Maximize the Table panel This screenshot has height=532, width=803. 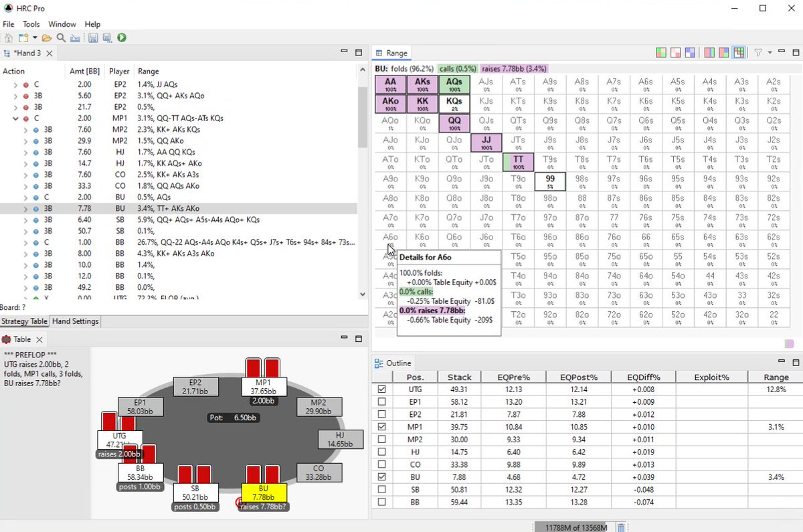[x=358, y=339]
